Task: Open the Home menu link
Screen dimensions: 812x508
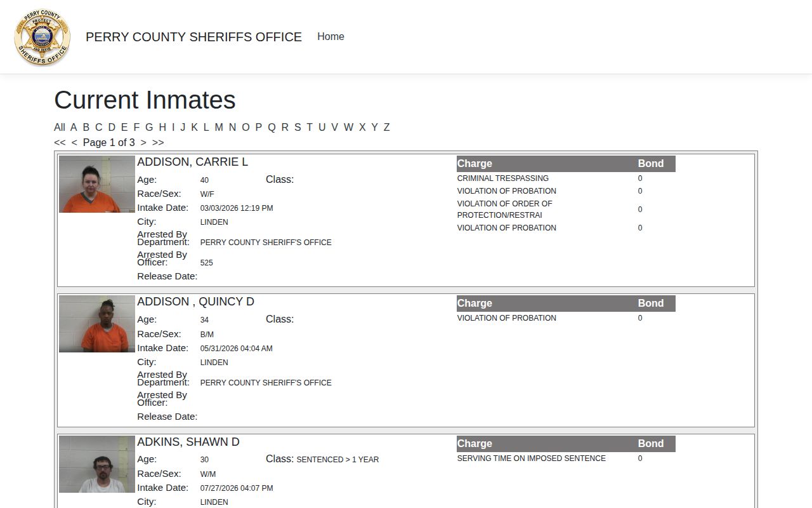Action: [331, 37]
